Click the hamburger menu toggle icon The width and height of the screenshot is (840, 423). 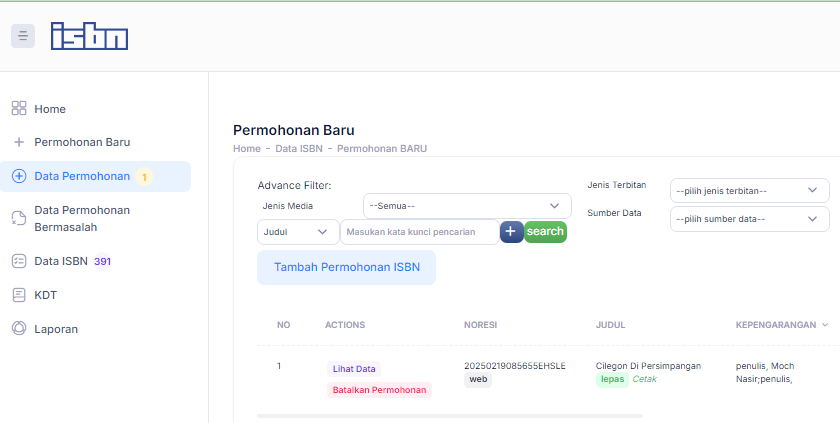(x=23, y=36)
